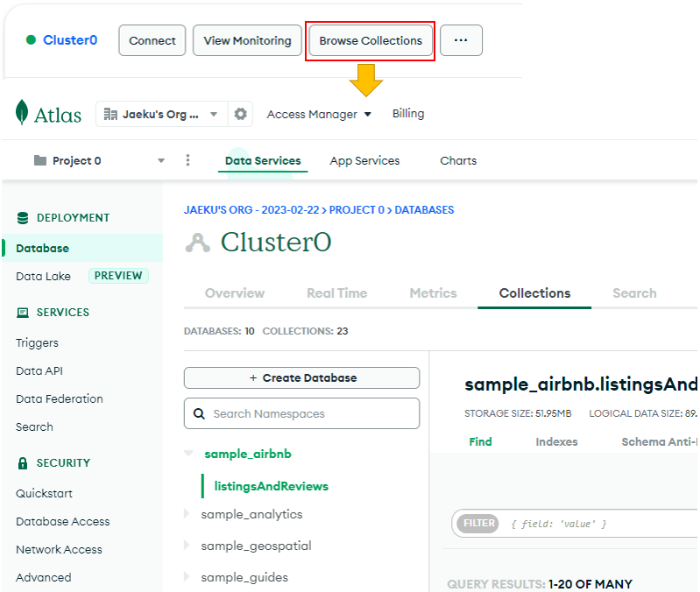Expand the sample_analytics database
This screenshot has width=700, height=592.
pyautogui.click(x=187, y=514)
